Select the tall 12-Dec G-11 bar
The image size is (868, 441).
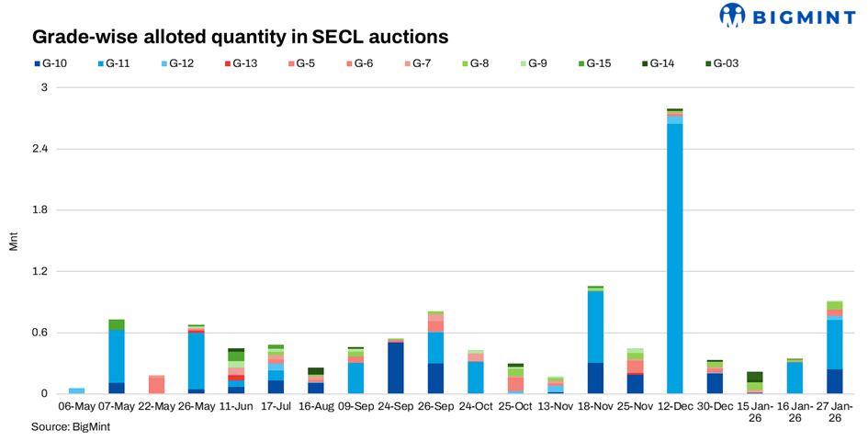[x=675, y=257]
